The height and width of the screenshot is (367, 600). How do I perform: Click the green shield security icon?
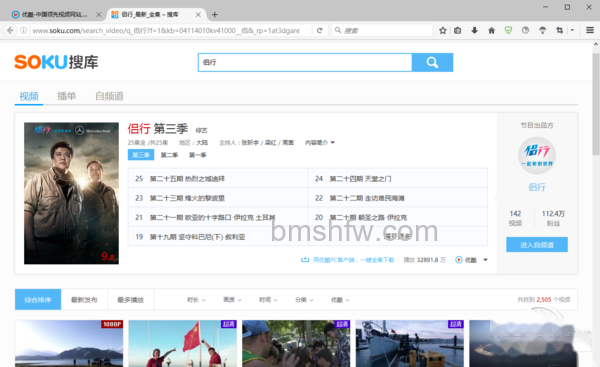(508, 30)
